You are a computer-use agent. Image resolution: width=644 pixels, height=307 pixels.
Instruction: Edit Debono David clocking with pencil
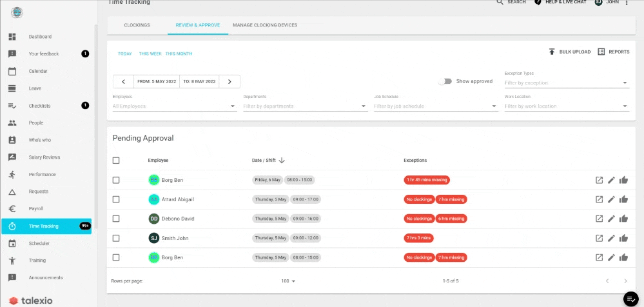click(x=611, y=219)
